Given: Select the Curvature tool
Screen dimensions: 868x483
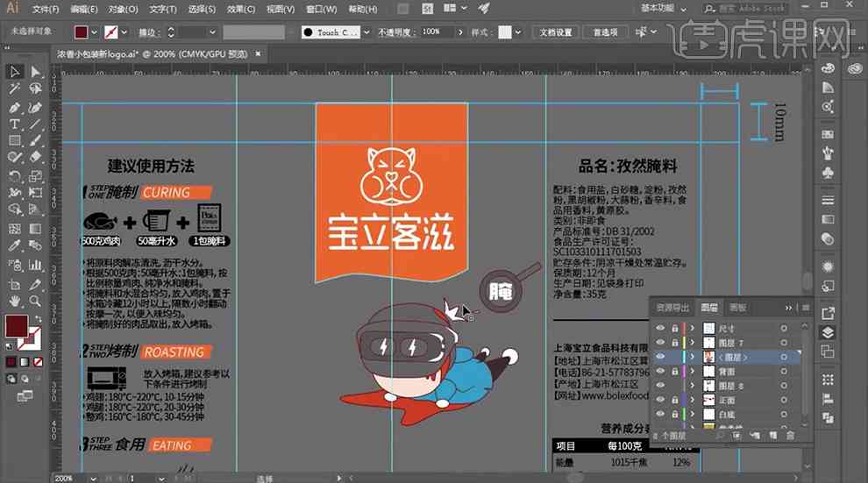Looking at the screenshot, I should (x=35, y=107).
